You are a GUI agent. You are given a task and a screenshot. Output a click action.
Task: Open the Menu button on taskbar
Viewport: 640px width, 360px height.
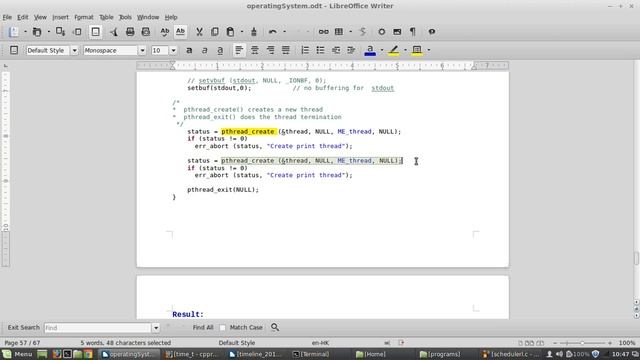pyautogui.click(x=17, y=354)
